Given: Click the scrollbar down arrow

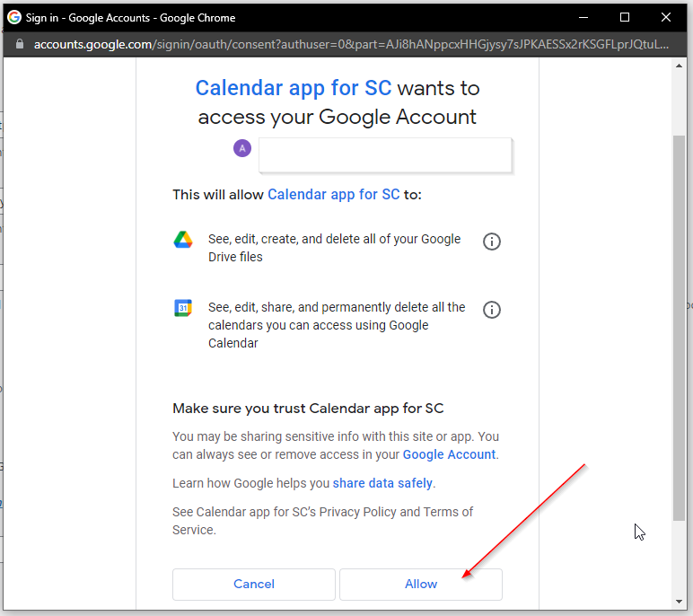Looking at the screenshot, I should pos(680,601).
